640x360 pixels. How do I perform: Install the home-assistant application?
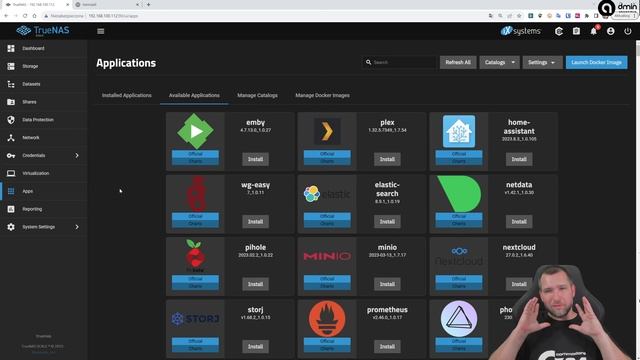tap(519, 159)
